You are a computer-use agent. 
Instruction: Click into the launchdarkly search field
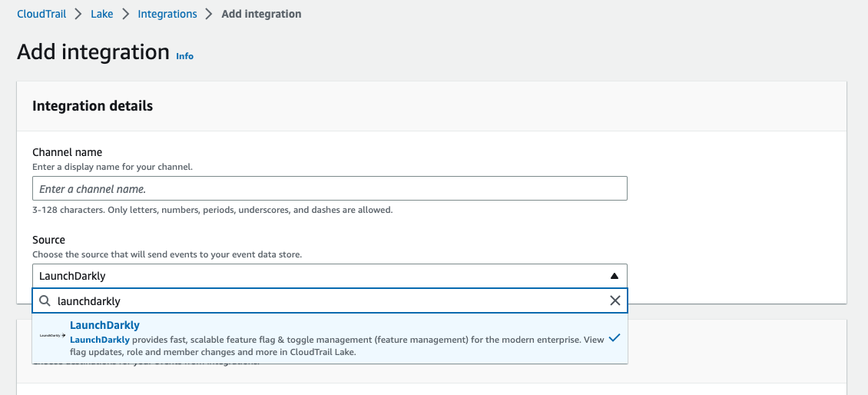[x=323, y=301]
